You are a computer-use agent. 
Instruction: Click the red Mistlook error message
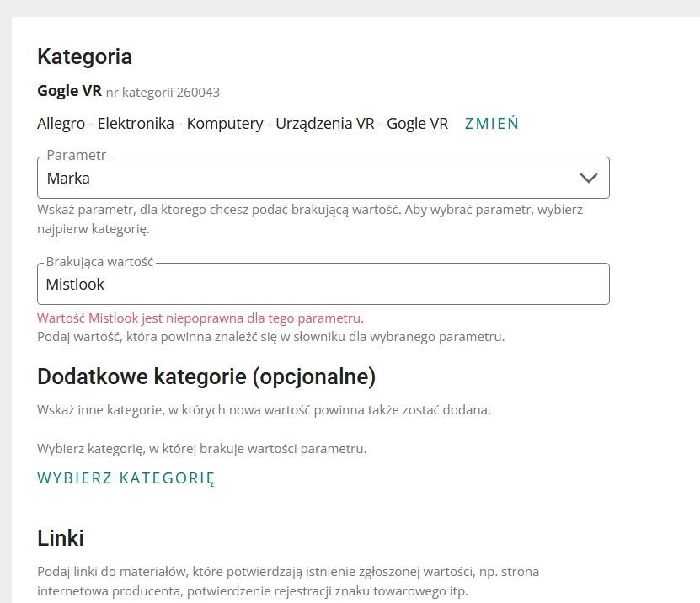coord(200,318)
